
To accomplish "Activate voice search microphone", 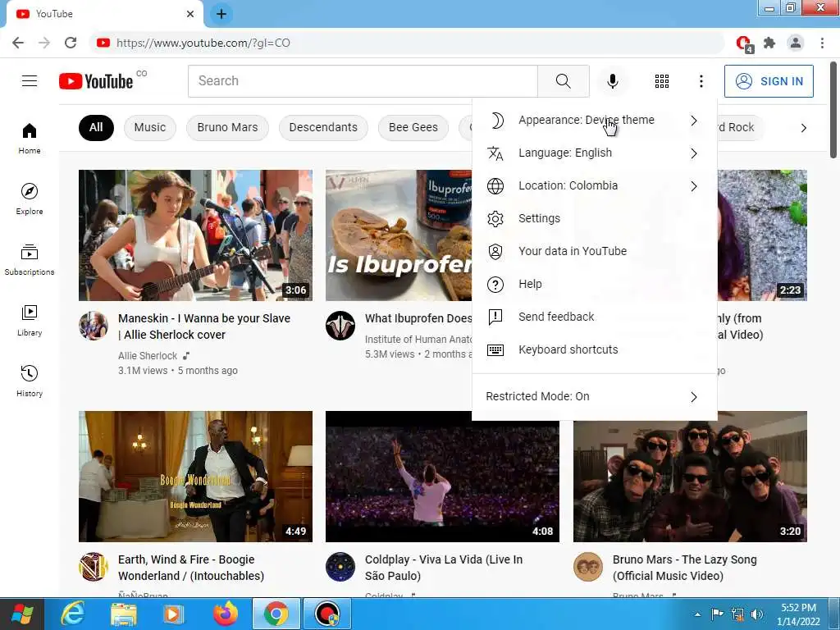I will coord(612,81).
